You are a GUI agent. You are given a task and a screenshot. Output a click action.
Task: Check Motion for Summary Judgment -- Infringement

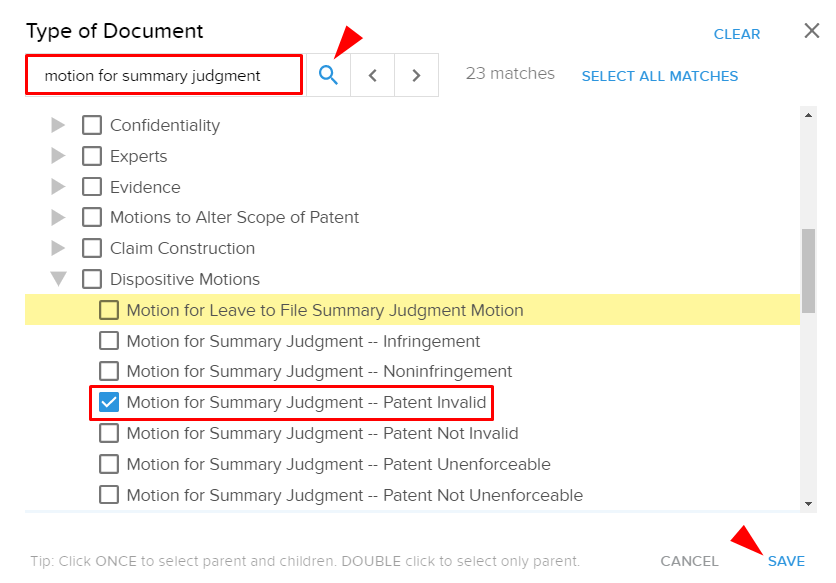click(x=109, y=341)
